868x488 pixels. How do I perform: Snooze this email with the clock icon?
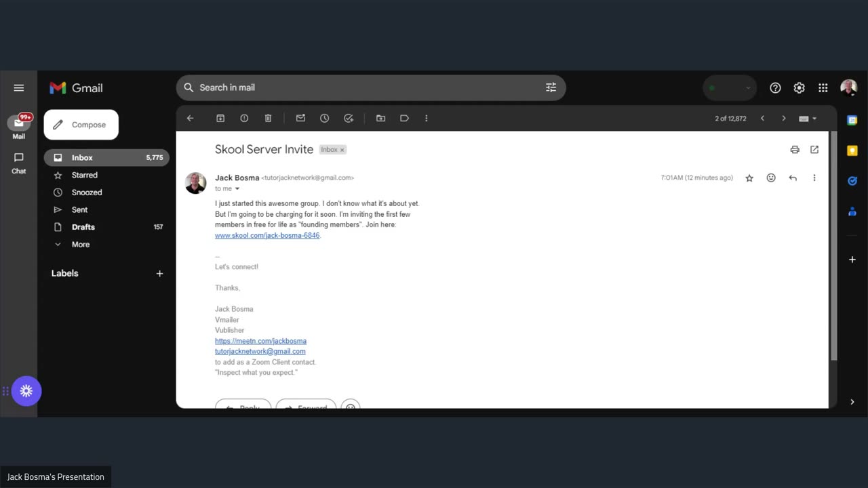[324, 118]
